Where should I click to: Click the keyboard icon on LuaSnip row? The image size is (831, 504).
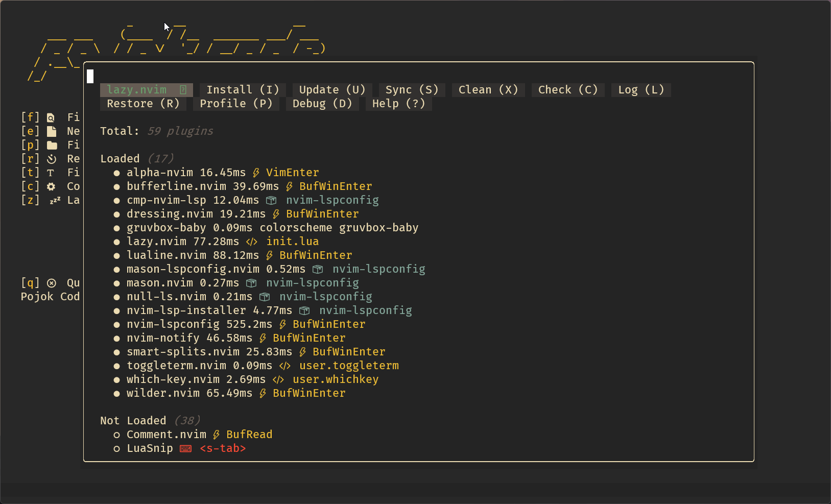[x=185, y=448]
